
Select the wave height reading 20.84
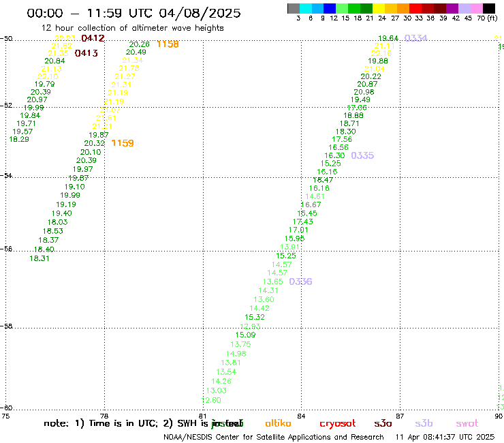coord(54,61)
